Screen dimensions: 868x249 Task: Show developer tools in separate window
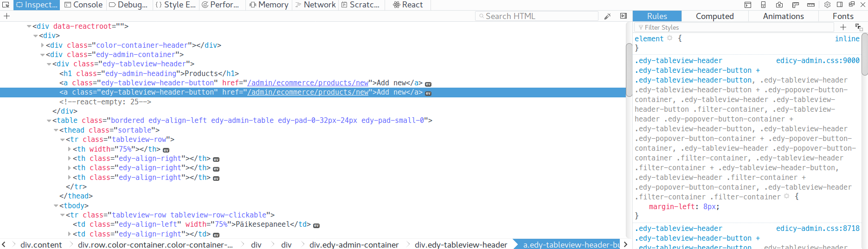[852, 5]
